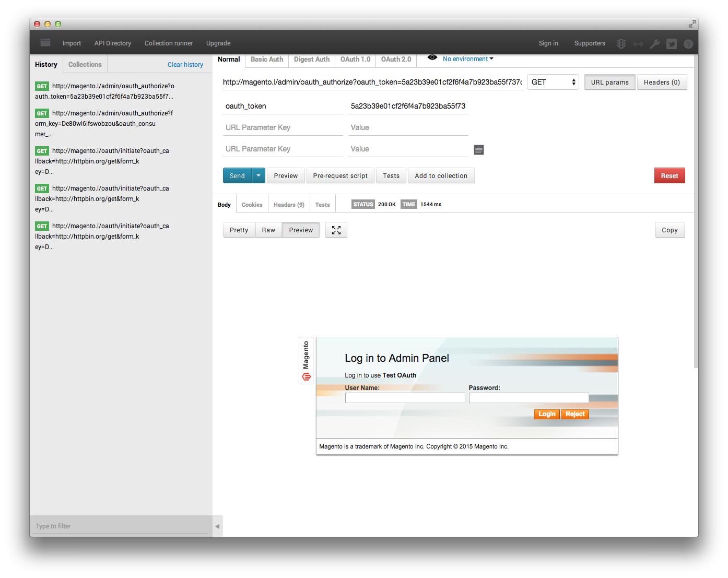Open help via the question mark icon
The width and height of the screenshot is (728, 578).
point(688,43)
